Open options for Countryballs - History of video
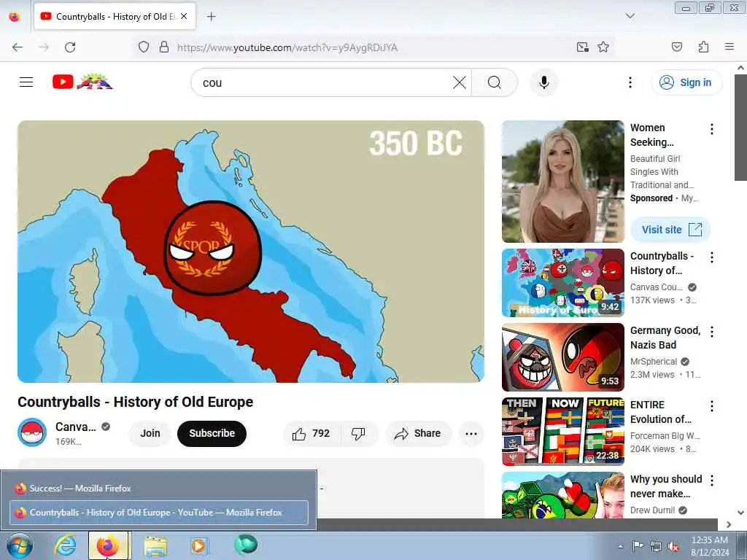 tap(712, 257)
